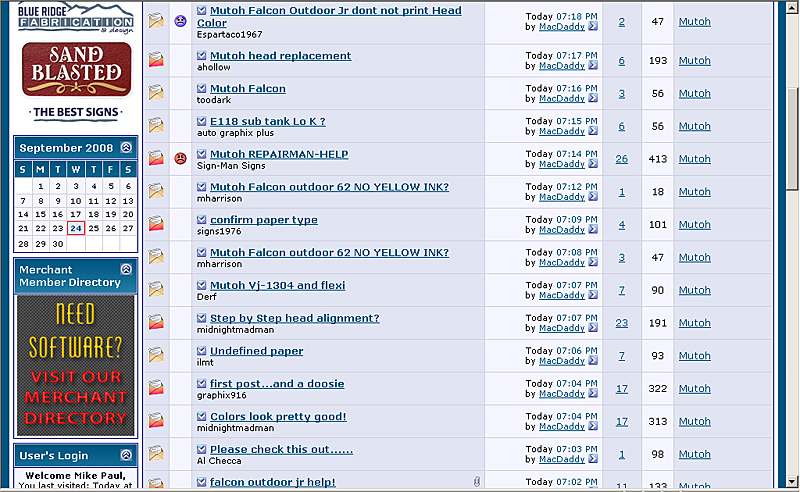
Task: Toggle checkbox icon before Mutoh Falcon title
Action: point(202,88)
